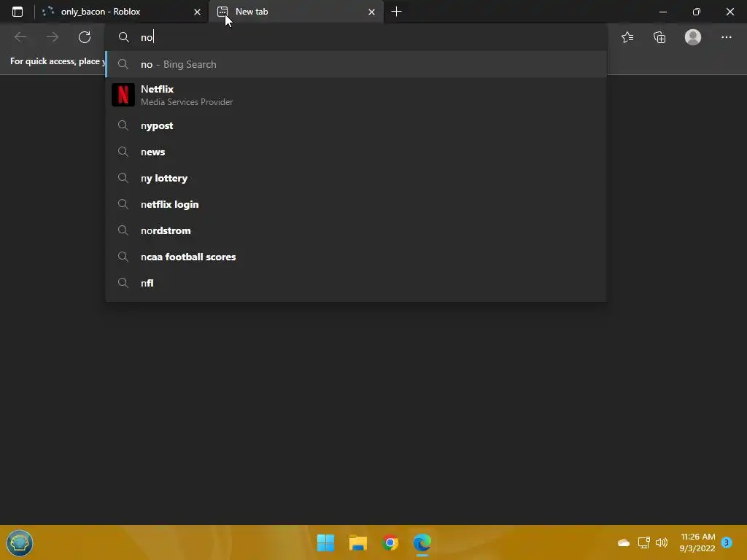Choose the 'netflix login' suggestion

(x=356, y=204)
